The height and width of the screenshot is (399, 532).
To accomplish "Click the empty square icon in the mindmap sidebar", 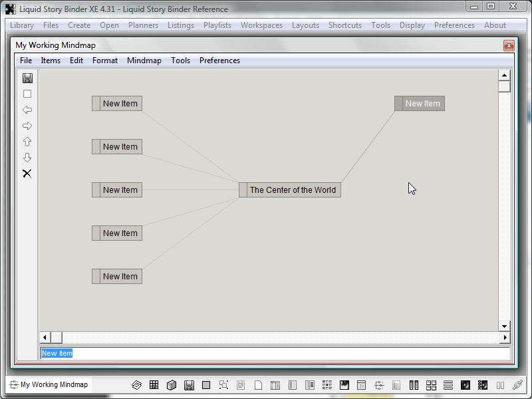I will [x=27, y=94].
